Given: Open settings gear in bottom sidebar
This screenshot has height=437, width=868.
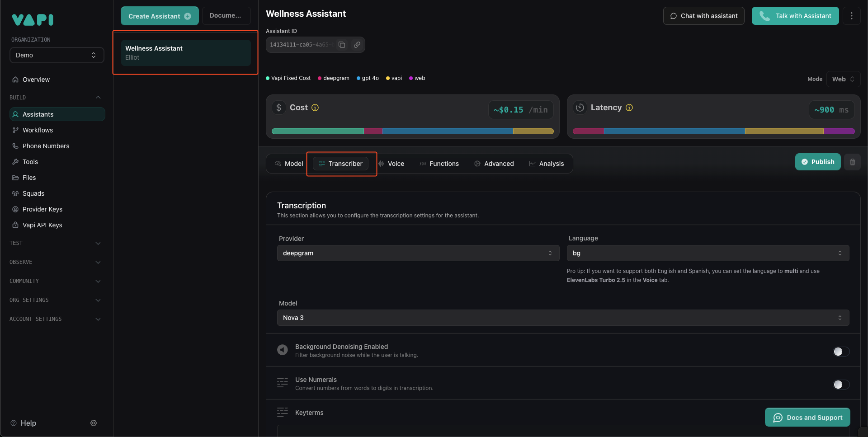Looking at the screenshot, I should (94, 423).
